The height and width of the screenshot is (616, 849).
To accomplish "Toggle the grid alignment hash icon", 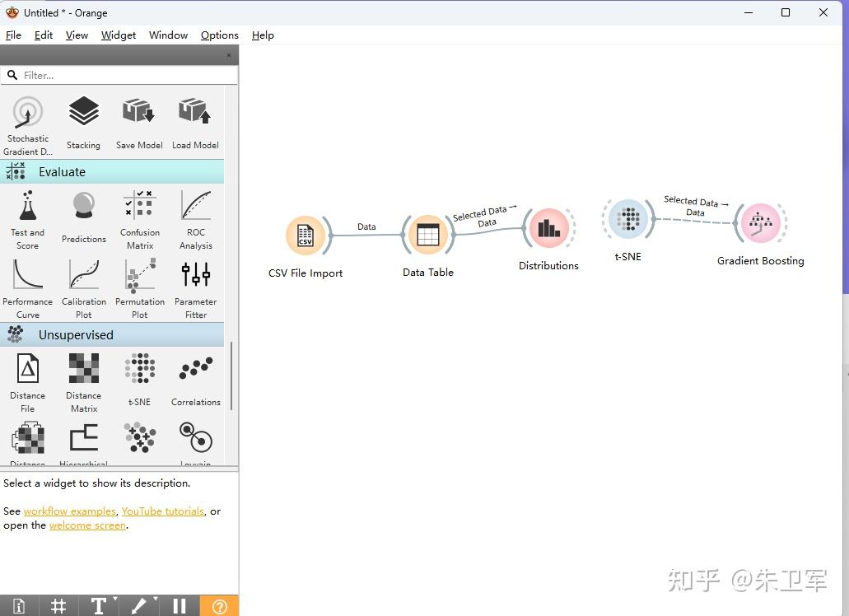I will [x=58, y=606].
